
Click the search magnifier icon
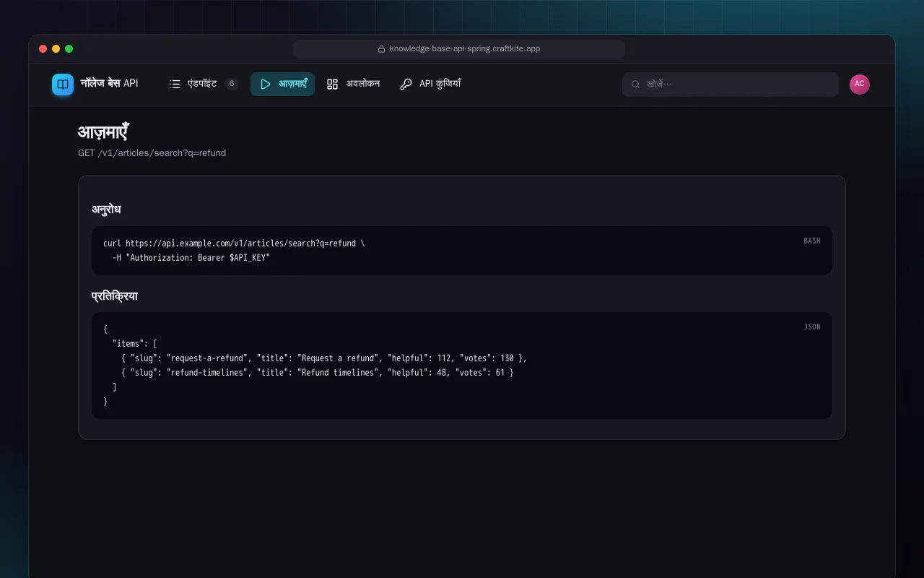pos(636,84)
